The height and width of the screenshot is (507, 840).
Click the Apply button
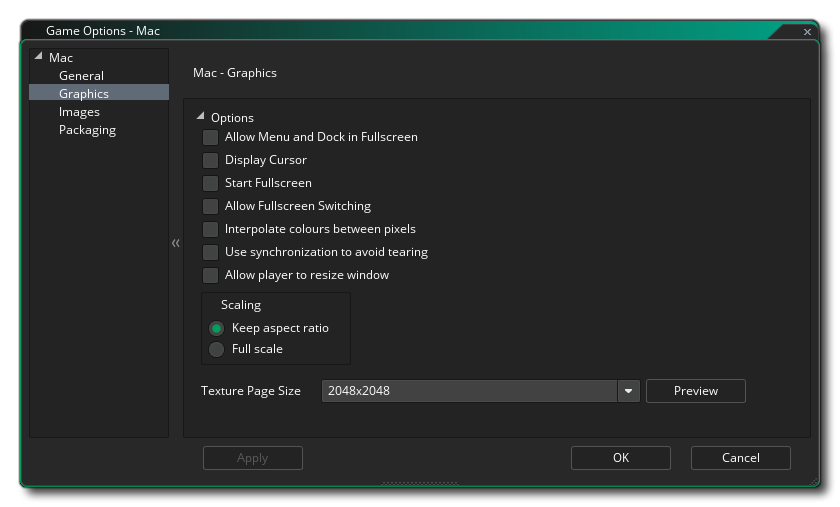253,458
